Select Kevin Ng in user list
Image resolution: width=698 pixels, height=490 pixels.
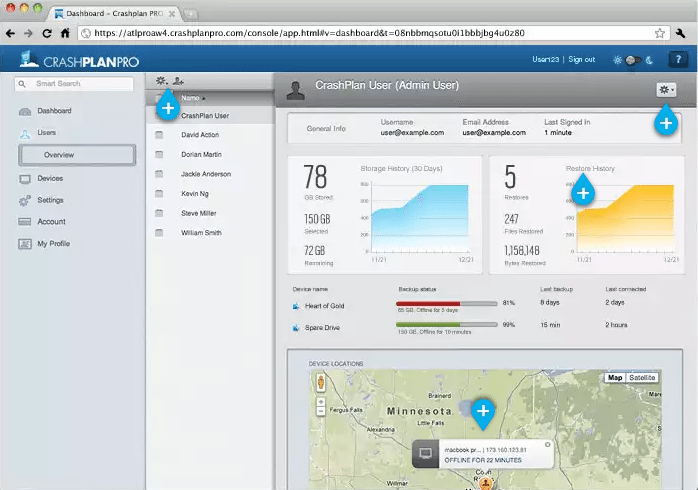click(195, 194)
